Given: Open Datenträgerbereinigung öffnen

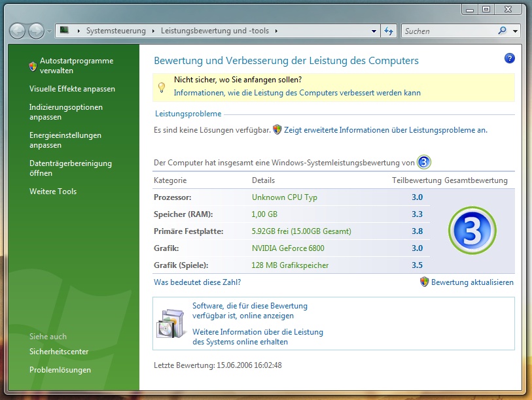Looking at the screenshot, I should [x=71, y=168].
